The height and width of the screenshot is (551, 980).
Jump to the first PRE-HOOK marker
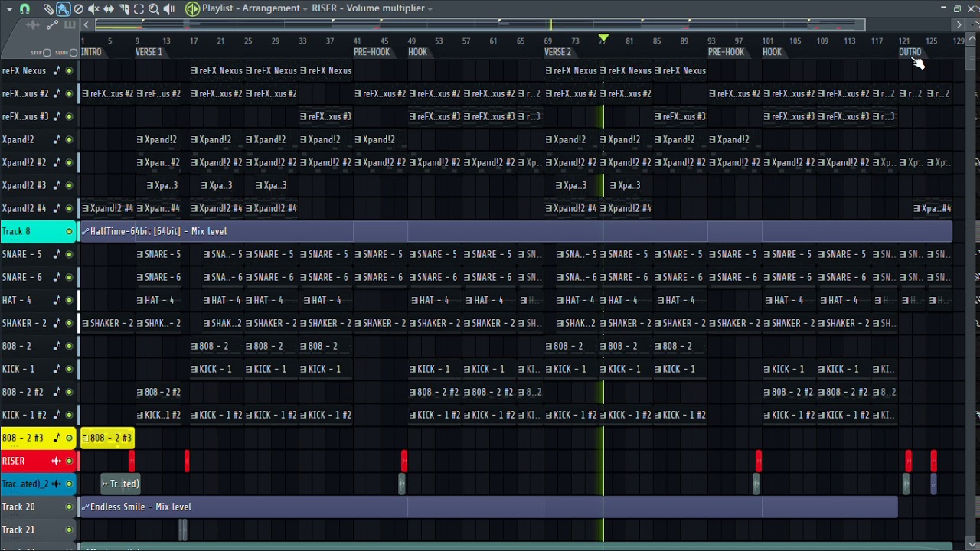(371, 52)
